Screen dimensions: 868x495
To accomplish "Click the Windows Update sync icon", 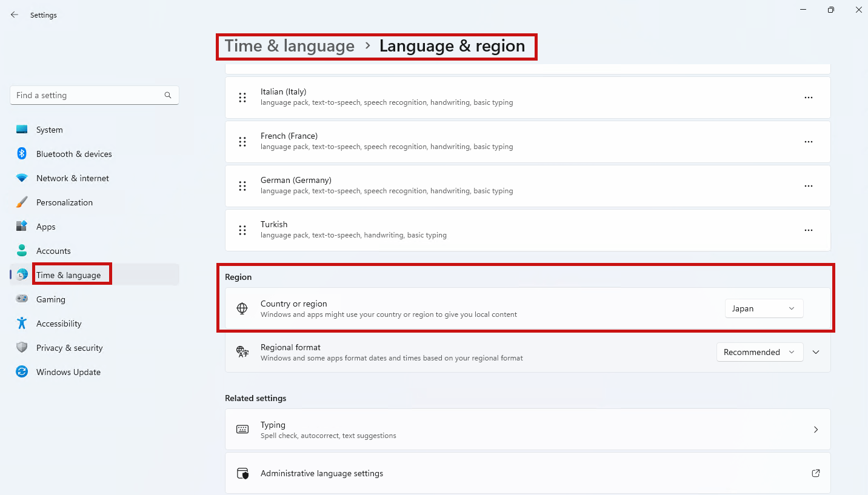I will tap(22, 371).
